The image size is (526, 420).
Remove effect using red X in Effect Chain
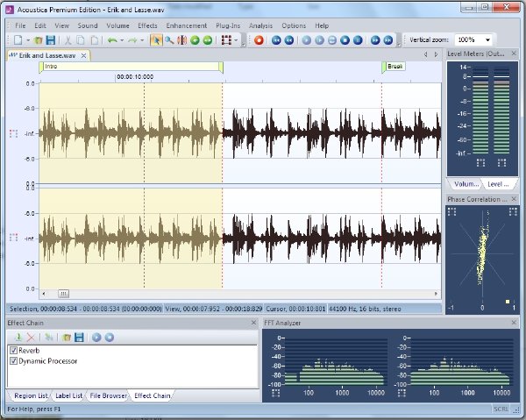coord(31,338)
